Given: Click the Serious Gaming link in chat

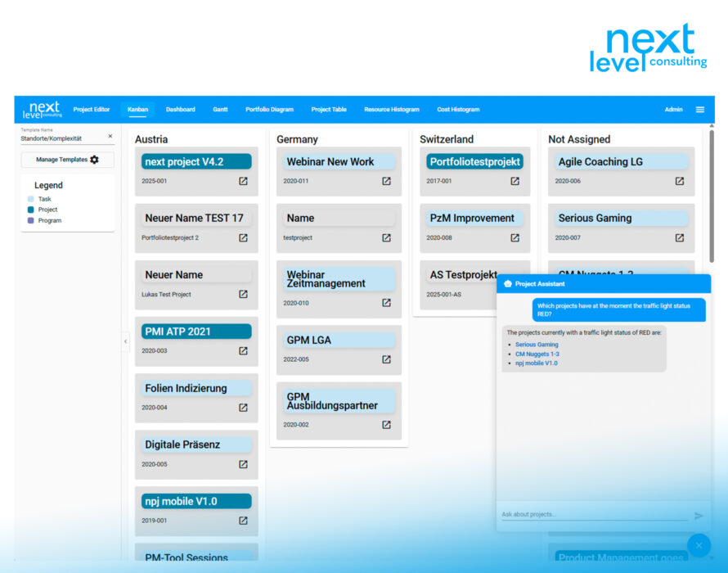Looking at the screenshot, I should coord(537,345).
